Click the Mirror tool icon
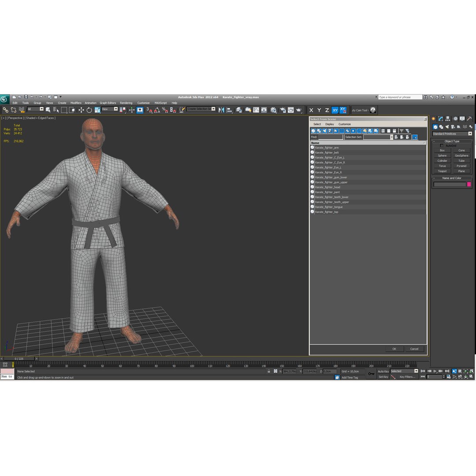 [221, 110]
